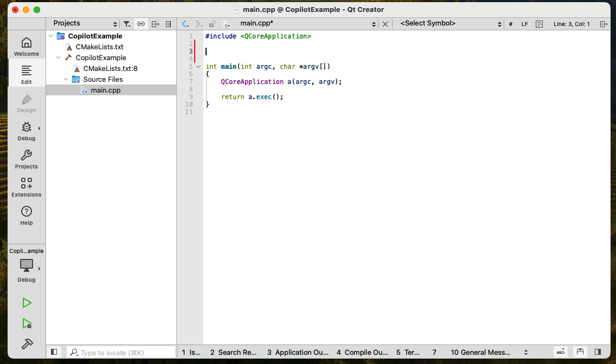Collapse the Source Files folder
This screenshot has height=364, width=616.
(66, 79)
